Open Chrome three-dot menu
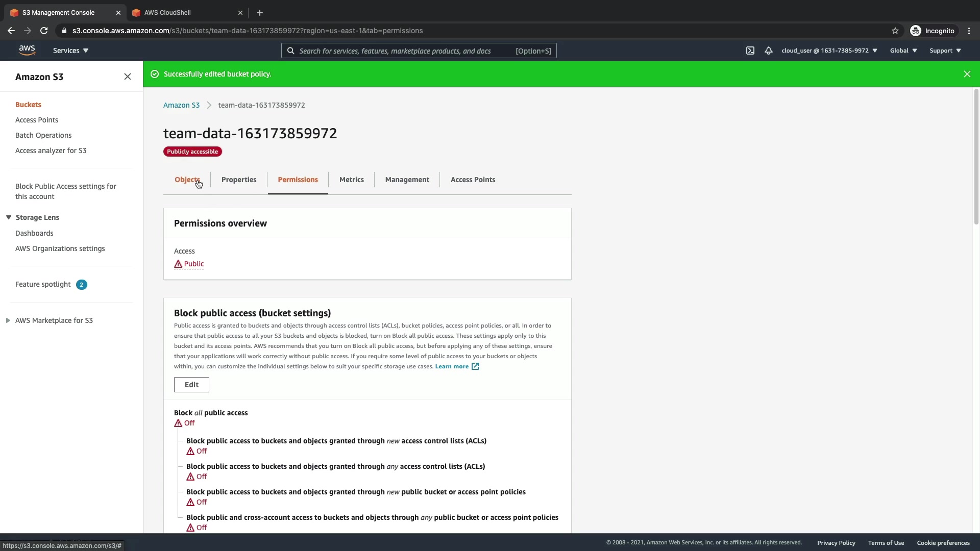This screenshot has height=551, width=980. 969,31
